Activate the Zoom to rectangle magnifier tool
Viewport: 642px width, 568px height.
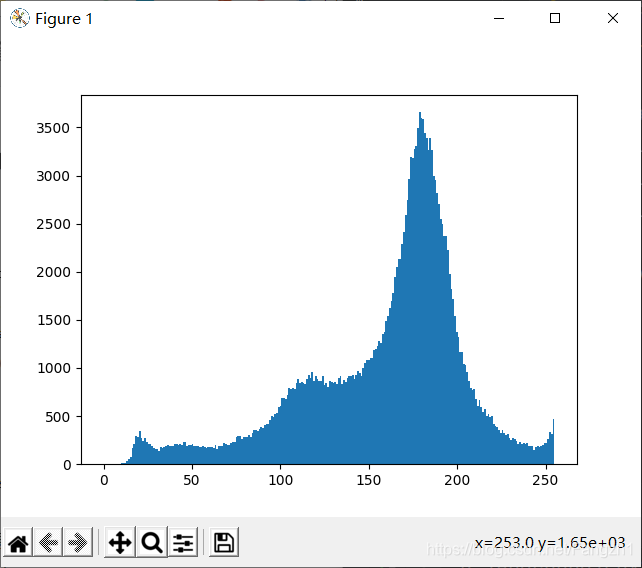click(x=152, y=543)
